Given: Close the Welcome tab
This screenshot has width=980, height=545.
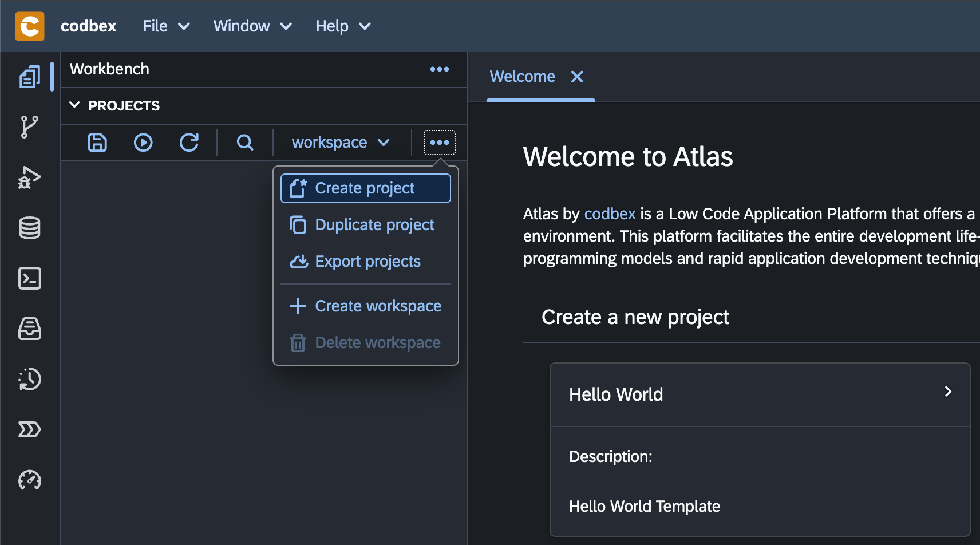Looking at the screenshot, I should 577,77.
